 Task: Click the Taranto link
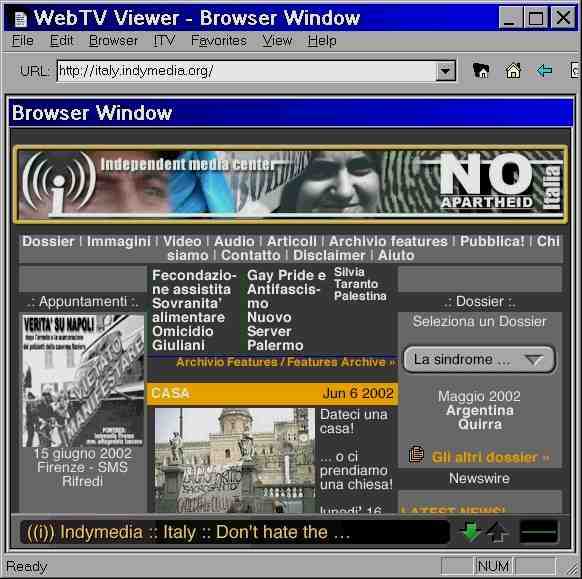(x=356, y=284)
